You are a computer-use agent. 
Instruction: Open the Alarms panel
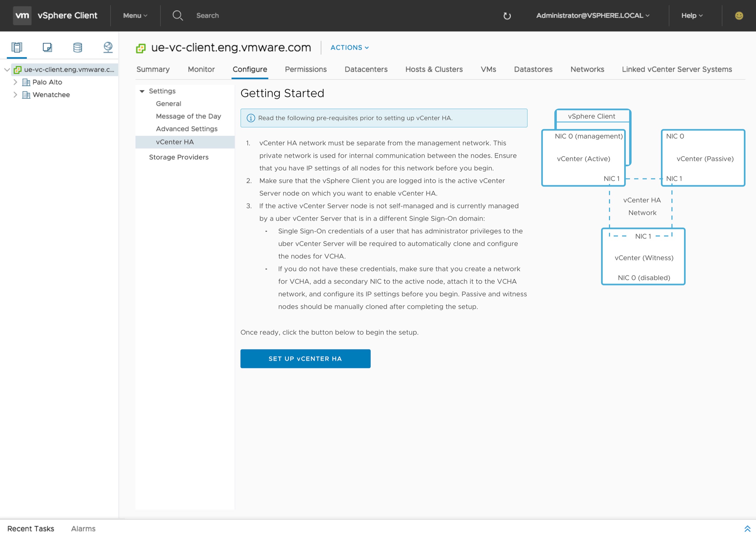tap(83, 529)
